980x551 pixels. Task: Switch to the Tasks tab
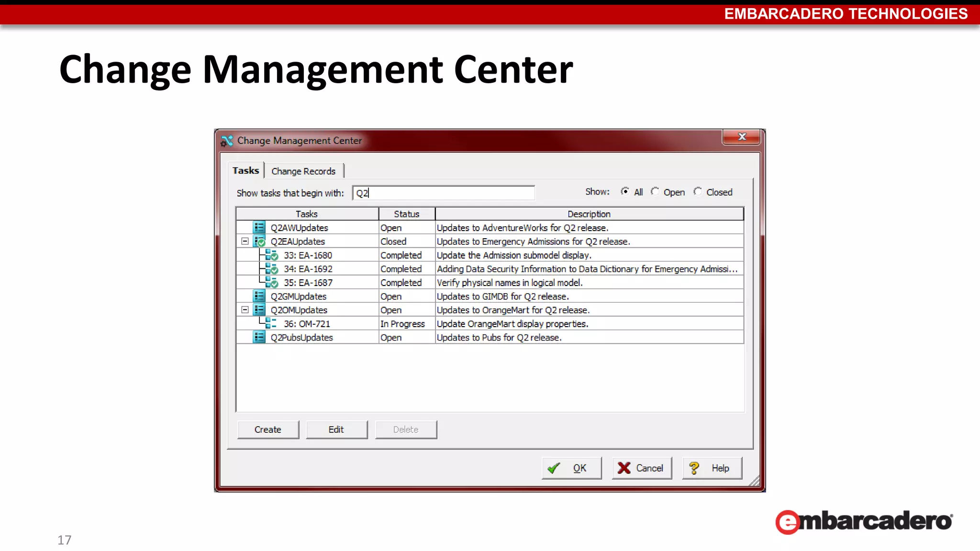click(246, 170)
